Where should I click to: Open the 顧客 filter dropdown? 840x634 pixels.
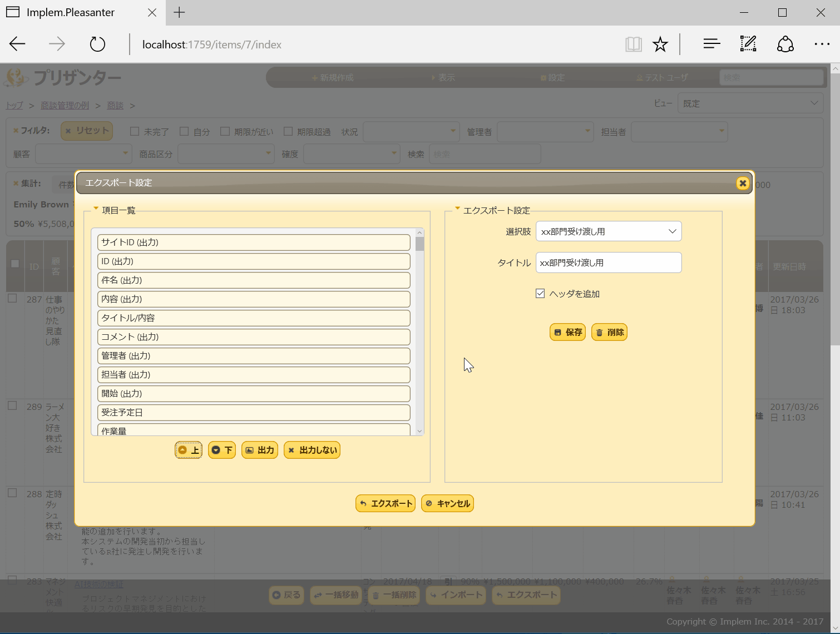click(x=83, y=153)
